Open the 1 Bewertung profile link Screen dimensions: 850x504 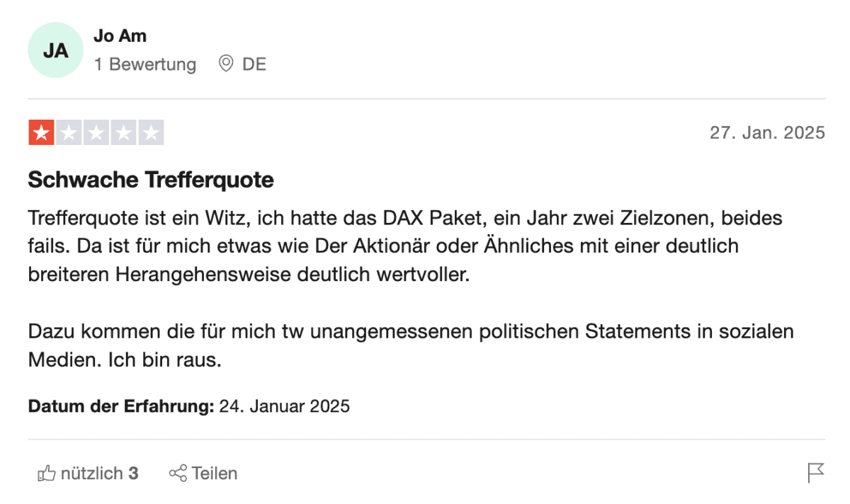pos(145,64)
